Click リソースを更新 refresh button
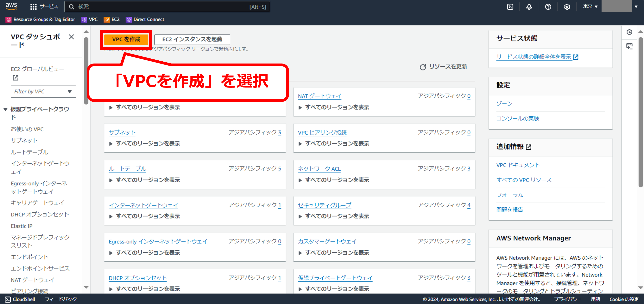 pos(443,67)
